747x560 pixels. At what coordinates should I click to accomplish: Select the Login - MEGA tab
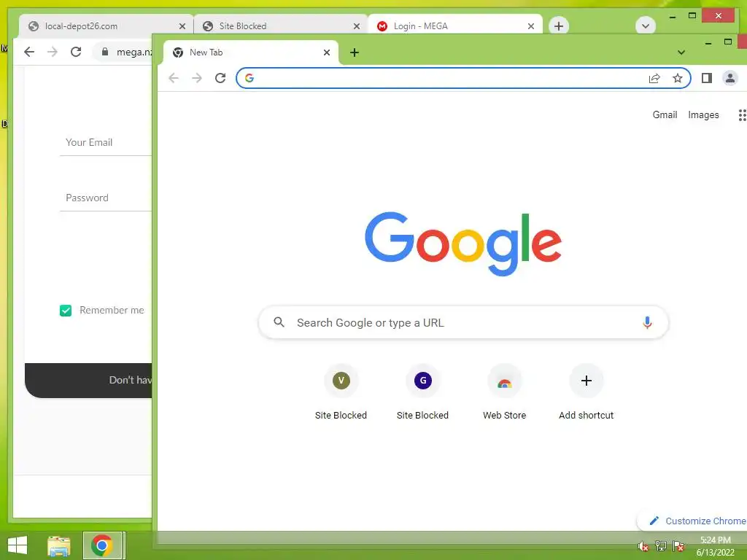point(454,26)
